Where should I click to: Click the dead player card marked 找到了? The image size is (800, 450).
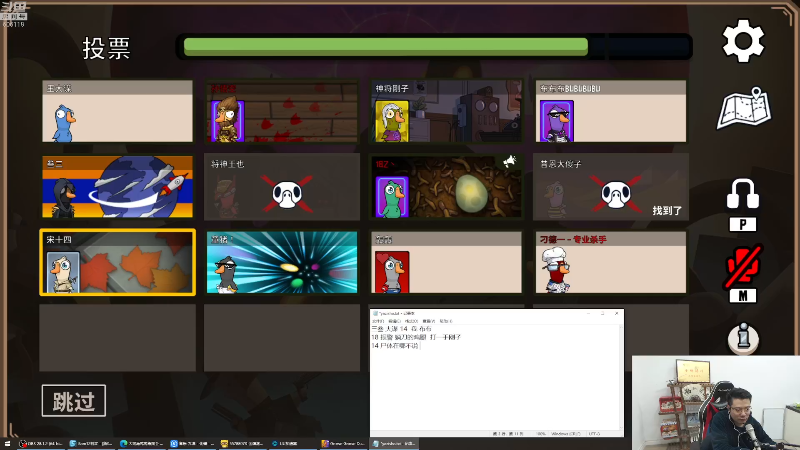(611, 187)
